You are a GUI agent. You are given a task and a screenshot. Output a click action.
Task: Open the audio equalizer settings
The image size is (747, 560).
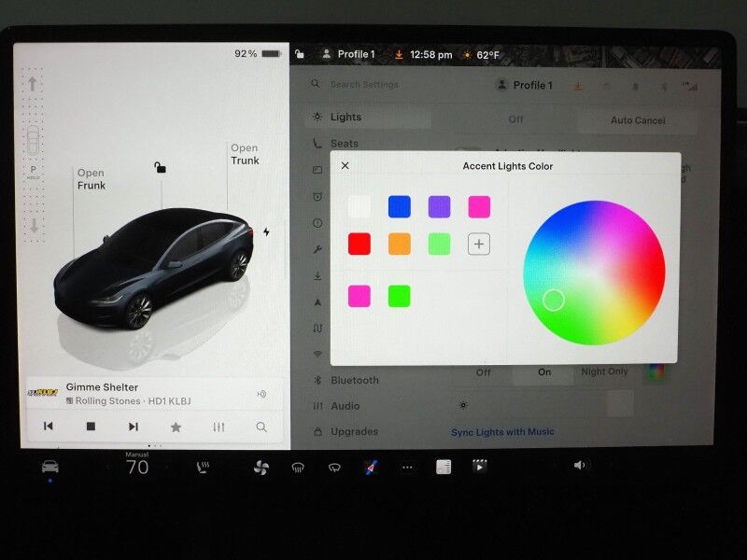click(x=218, y=427)
